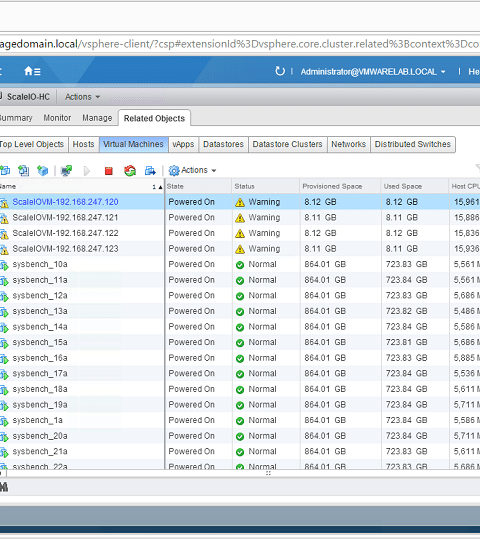Click Powered On state for sysbench_16a
Screen dimensions: 480x539
[192, 358]
